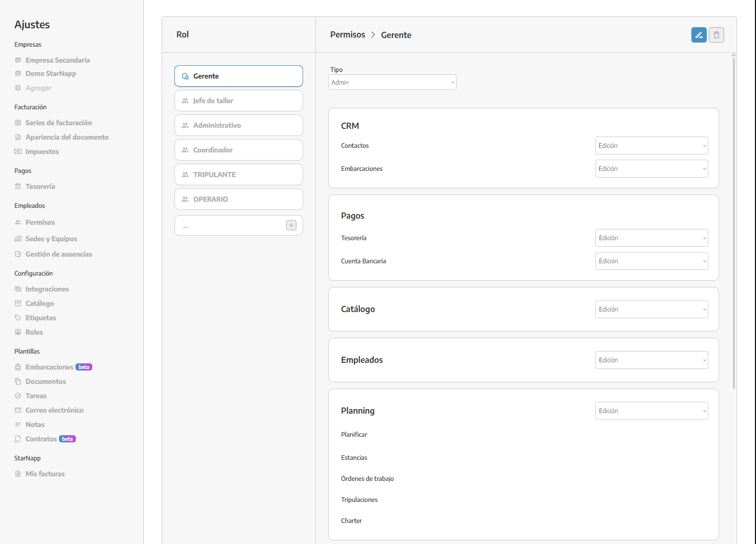Click the Sedes y Equipos icon

pyautogui.click(x=18, y=239)
